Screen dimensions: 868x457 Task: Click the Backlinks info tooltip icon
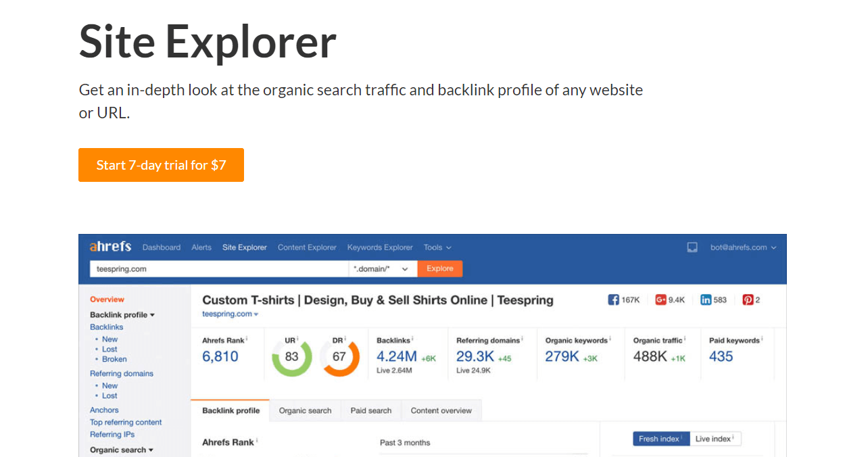point(411,337)
